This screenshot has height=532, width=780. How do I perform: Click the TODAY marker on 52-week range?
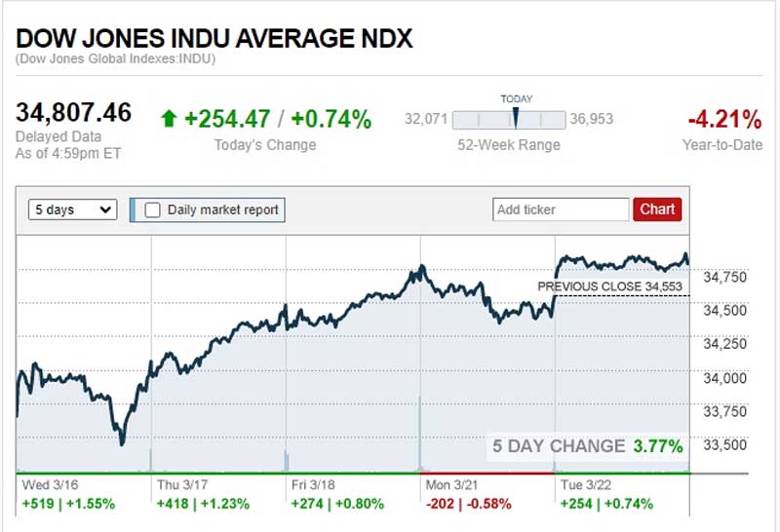(x=515, y=117)
